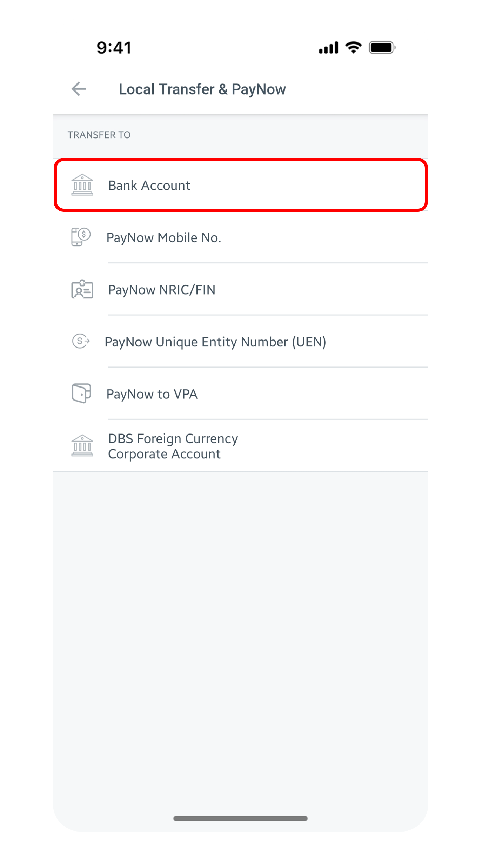Tap the cellular signal bars icon
The width and height of the screenshot is (482, 868).
[328, 48]
